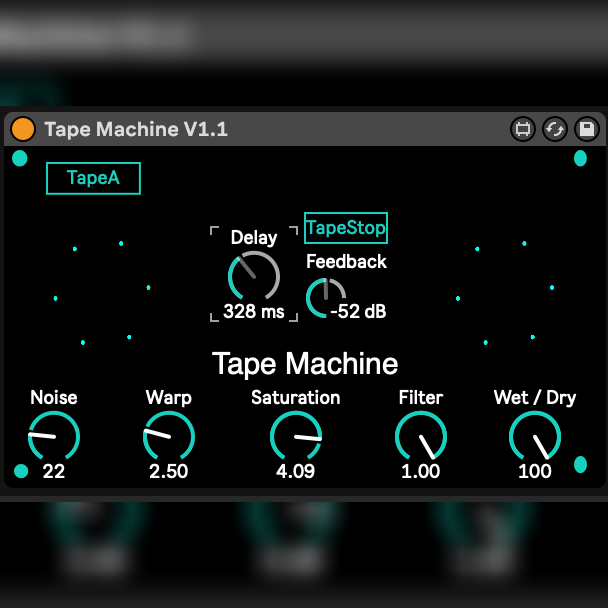Viewport: 608px width, 608px height.
Task: Click the Warp knob
Action: pos(169,436)
